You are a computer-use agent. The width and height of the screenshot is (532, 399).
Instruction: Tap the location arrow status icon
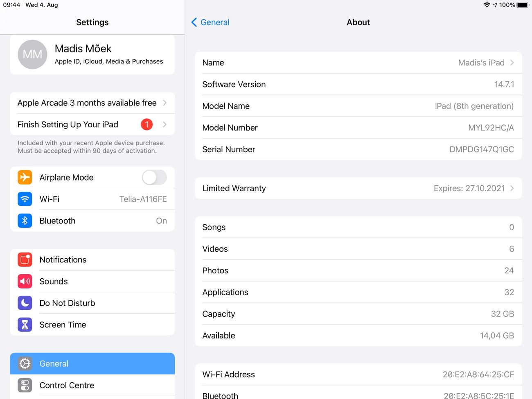[x=495, y=5]
